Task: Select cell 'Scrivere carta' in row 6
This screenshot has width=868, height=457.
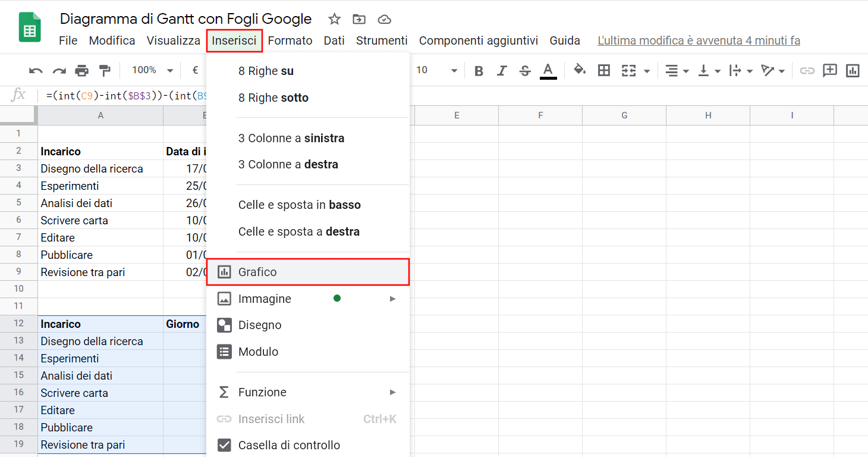Action: click(x=100, y=220)
